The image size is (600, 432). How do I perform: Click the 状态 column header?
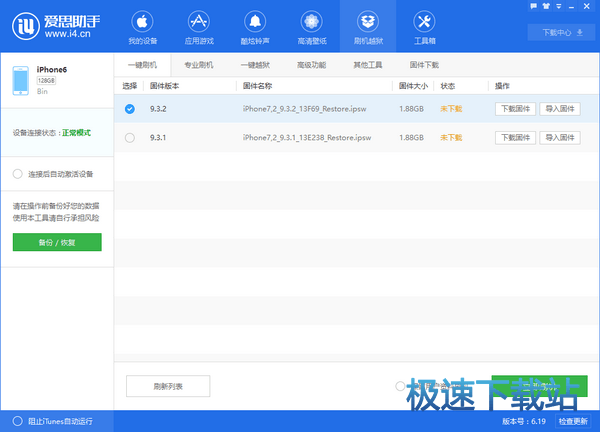click(x=448, y=86)
